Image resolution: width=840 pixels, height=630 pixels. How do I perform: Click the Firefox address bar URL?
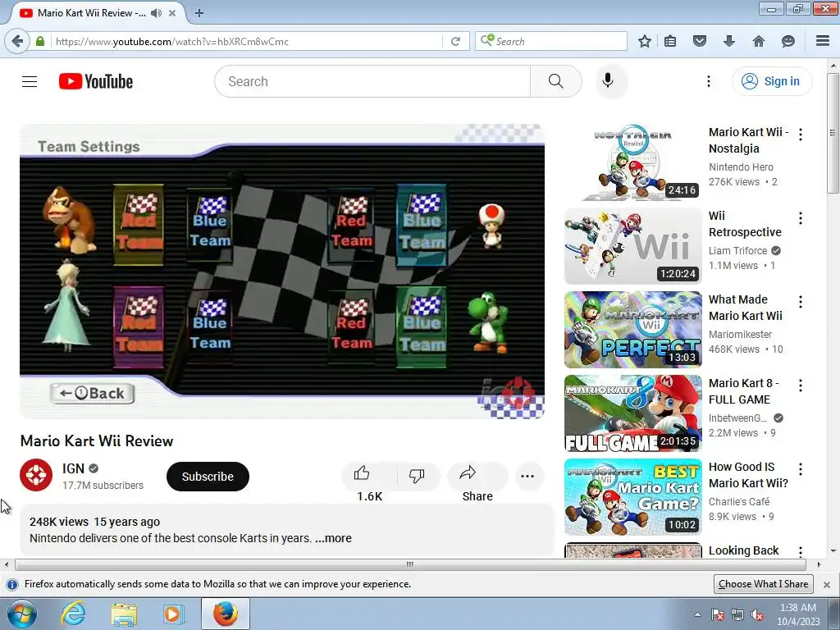[x=246, y=41]
